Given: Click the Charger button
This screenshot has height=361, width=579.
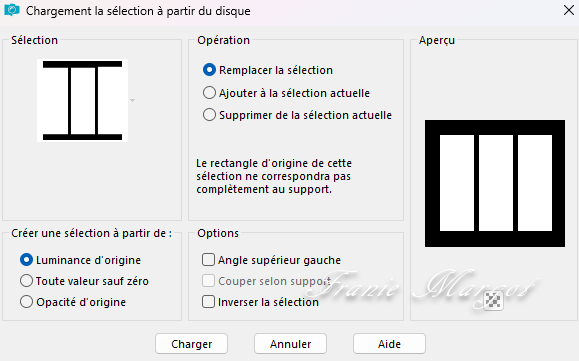Looking at the screenshot, I should point(191,344).
